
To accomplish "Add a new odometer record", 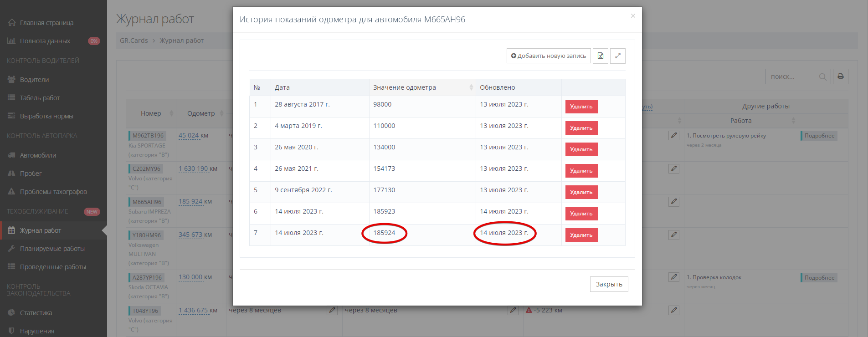I will click(548, 56).
